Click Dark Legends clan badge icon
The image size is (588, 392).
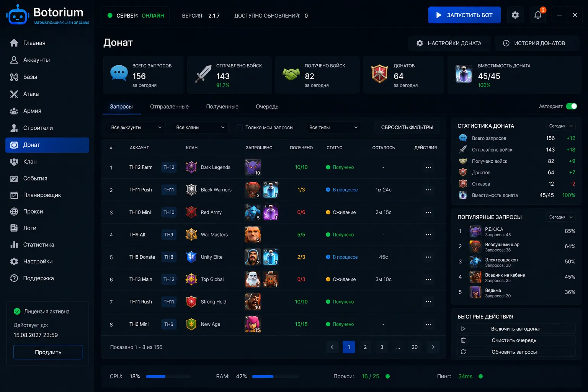pyautogui.click(x=191, y=167)
